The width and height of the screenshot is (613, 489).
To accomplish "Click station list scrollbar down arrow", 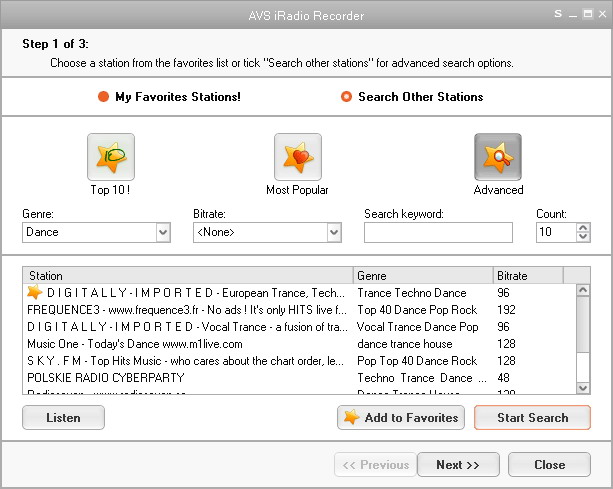I will pyautogui.click(x=583, y=388).
